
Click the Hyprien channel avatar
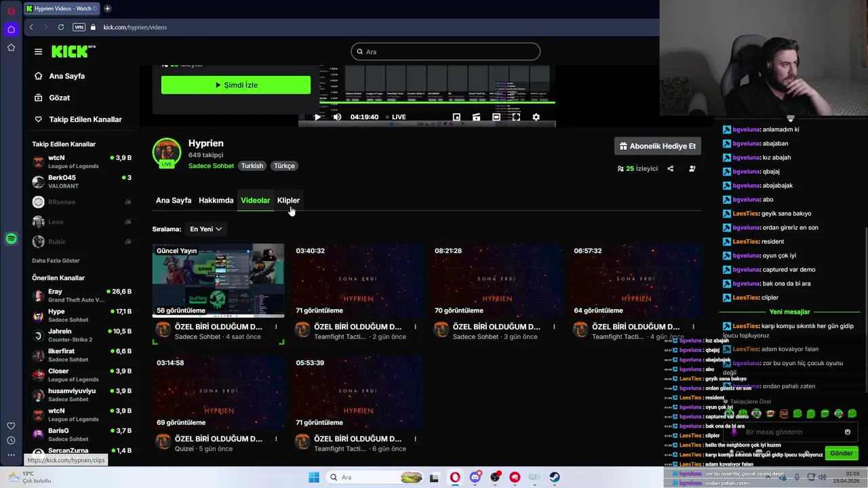[167, 152]
